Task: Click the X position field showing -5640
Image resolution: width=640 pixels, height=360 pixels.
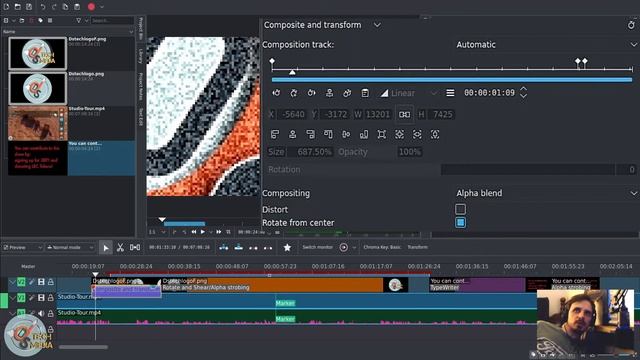Action: click(x=292, y=115)
